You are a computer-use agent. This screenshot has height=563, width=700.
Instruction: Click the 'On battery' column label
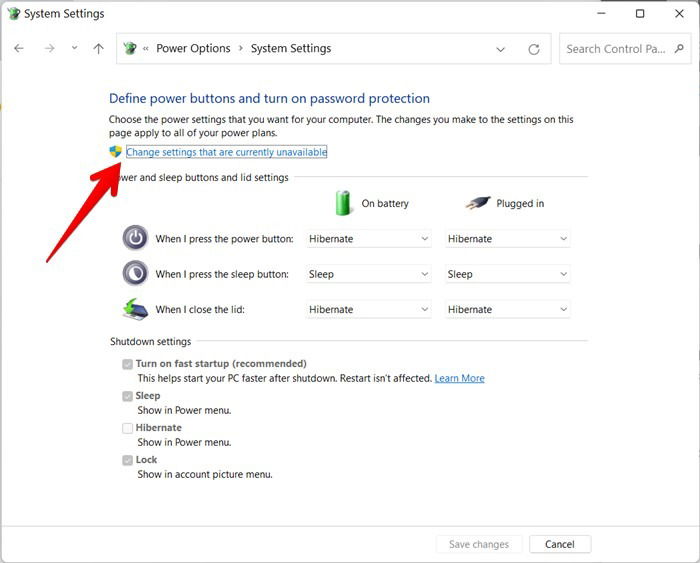[385, 204]
